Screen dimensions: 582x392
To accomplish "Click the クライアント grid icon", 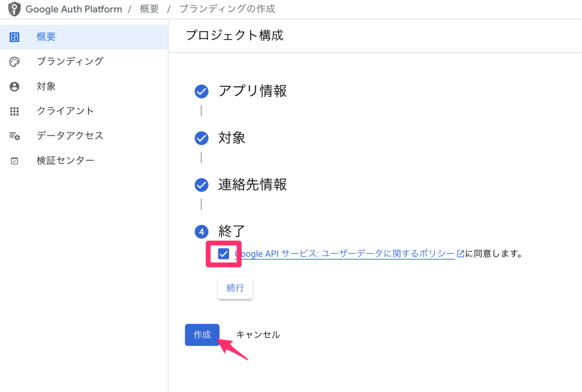I will click(x=14, y=111).
